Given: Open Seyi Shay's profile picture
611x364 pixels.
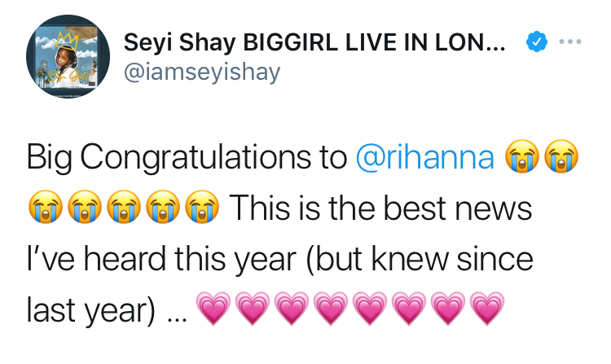Looking at the screenshot, I should point(66,58).
